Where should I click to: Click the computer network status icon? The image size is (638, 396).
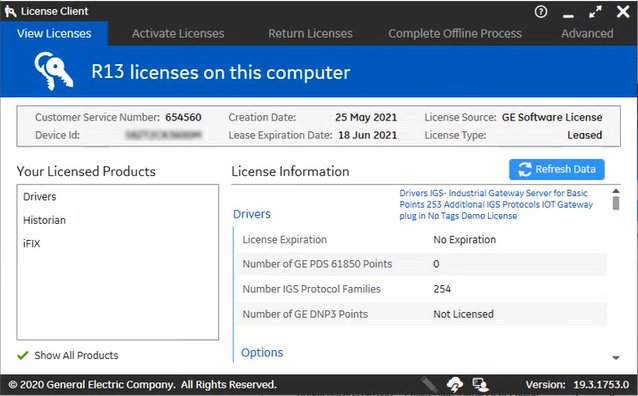[480, 384]
